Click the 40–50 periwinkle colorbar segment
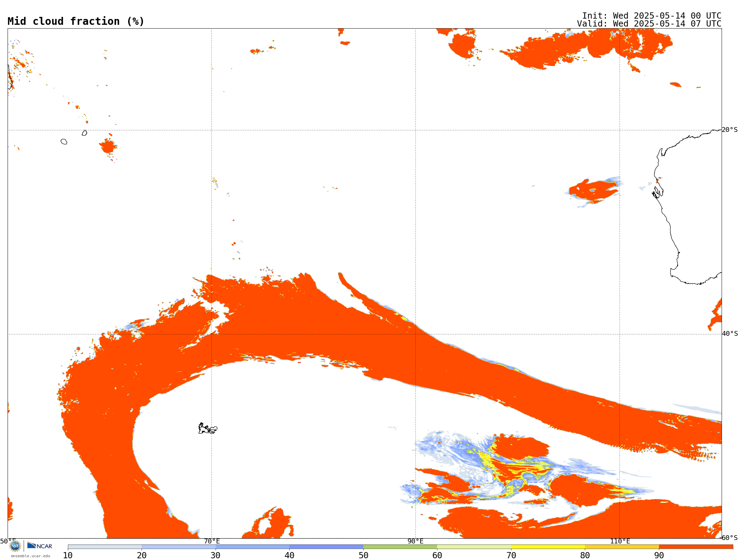Viewport: 744px width, 560px height. tap(326, 547)
